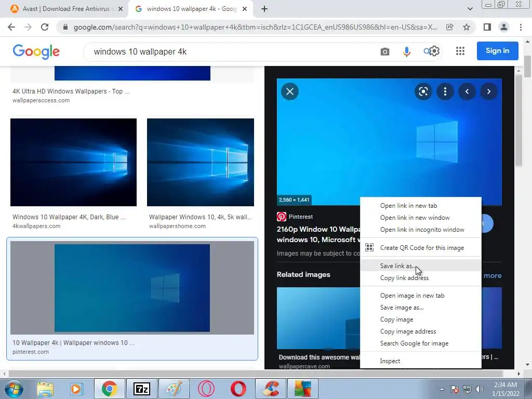Start voice search with microphone icon
Screen dimensions: 532x399
[x=406, y=51]
